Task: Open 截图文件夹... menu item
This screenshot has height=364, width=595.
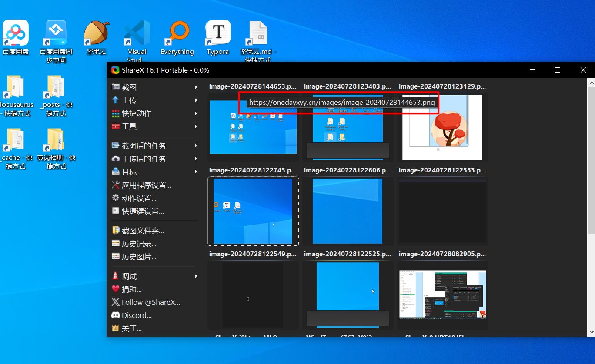Action: coord(143,231)
